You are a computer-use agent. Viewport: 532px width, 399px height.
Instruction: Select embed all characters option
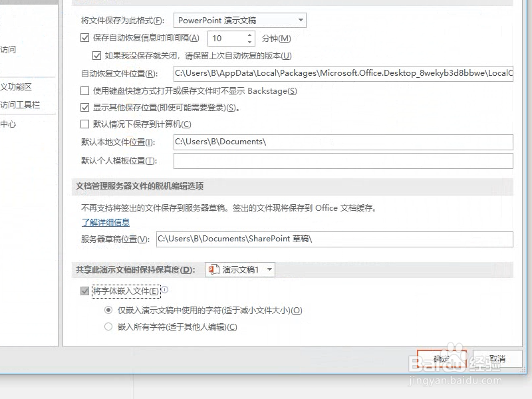pyautogui.click(x=108, y=327)
